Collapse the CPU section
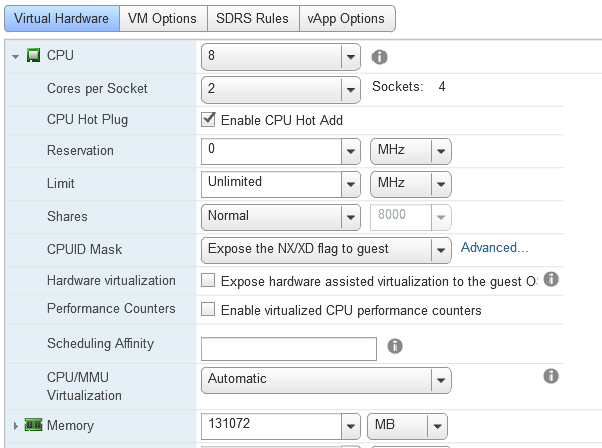This screenshot has width=602, height=448. [15, 57]
